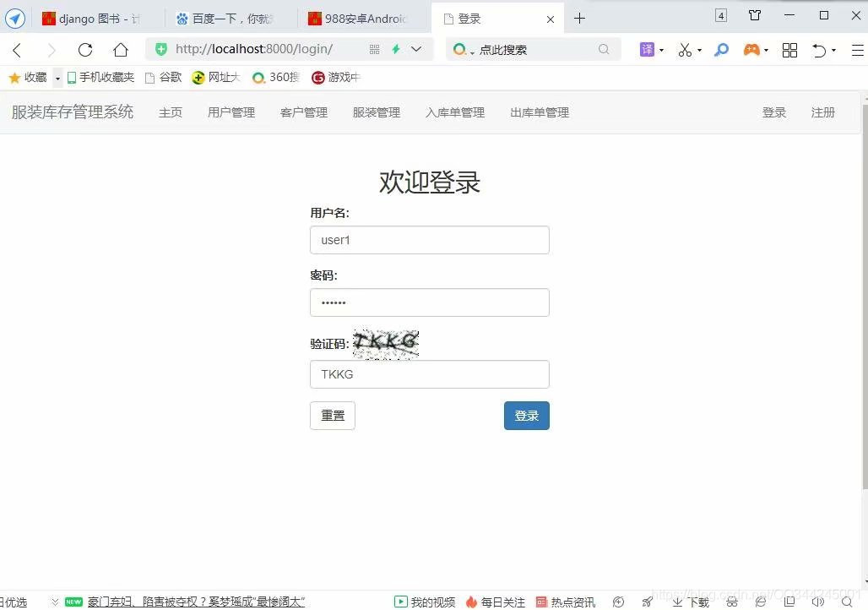868x610 pixels.
Task: Click the blue 登录 submit button
Action: click(526, 416)
